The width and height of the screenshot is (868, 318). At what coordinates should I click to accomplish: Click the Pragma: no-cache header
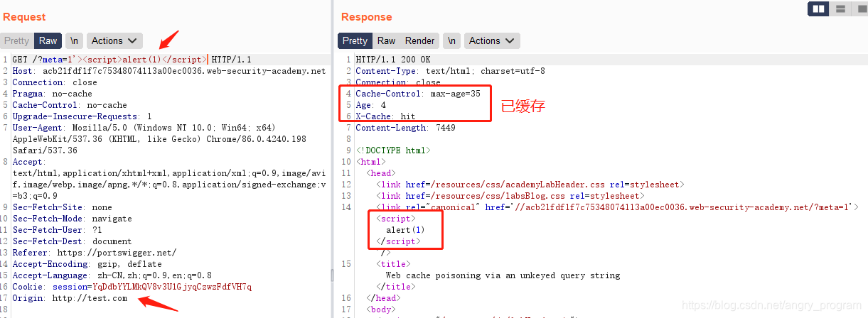click(52, 94)
